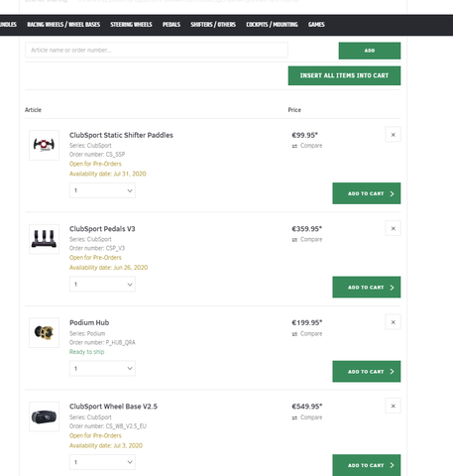The width and height of the screenshot is (453, 476).
Task: Remove ClubSport Wheel Base V2.5 from list
Action: (393, 406)
